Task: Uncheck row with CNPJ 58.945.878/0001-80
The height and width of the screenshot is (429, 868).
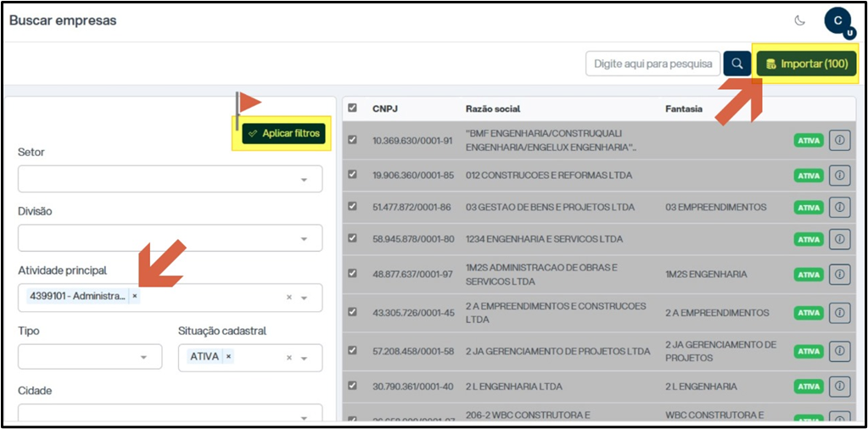Action: point(352,238)
